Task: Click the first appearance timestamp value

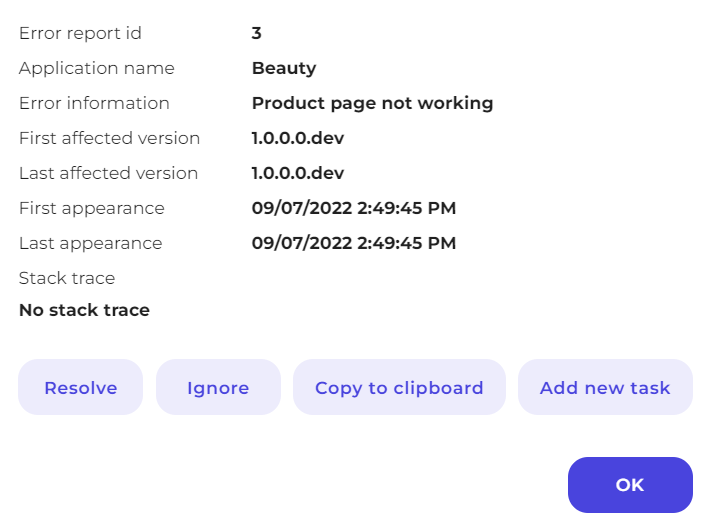Action: click(354, 208)
